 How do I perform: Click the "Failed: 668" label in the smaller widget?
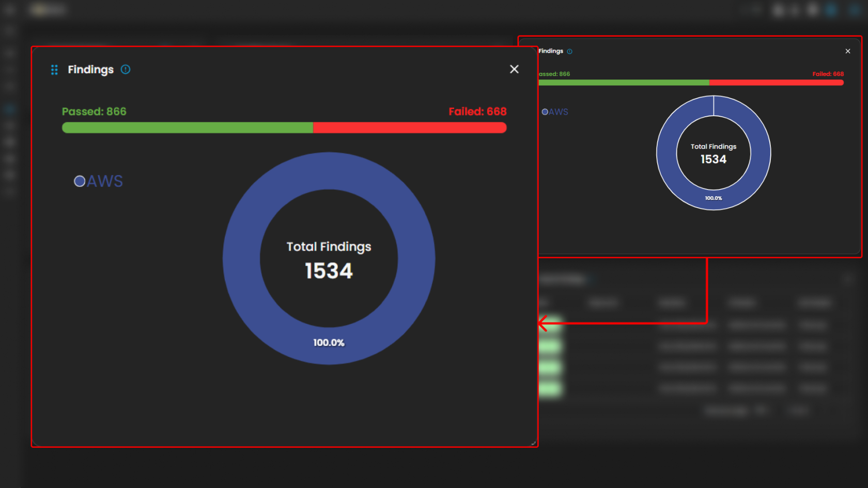pyautogui.click(x=828, y=74)
